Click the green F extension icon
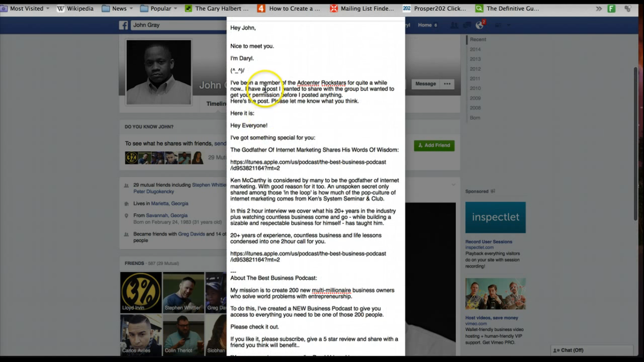This screenshot has width=644, height=362. click(x=611, y=8)
